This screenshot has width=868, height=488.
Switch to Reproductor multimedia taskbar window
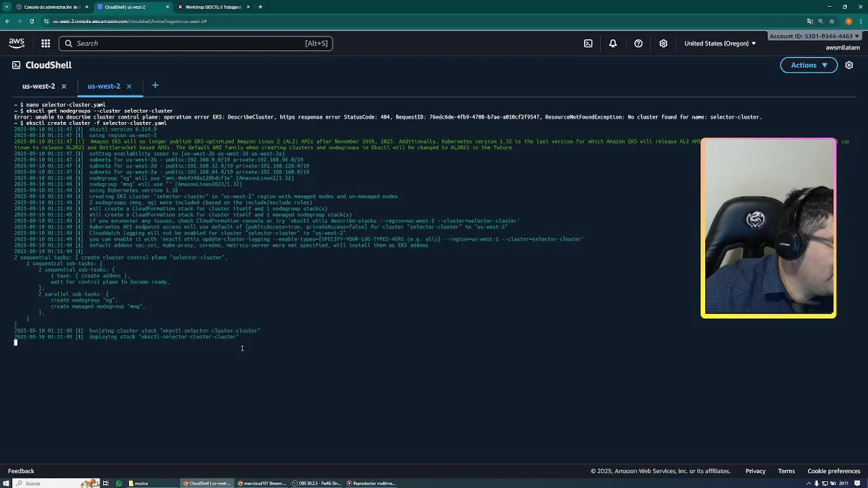coord(371,483)
